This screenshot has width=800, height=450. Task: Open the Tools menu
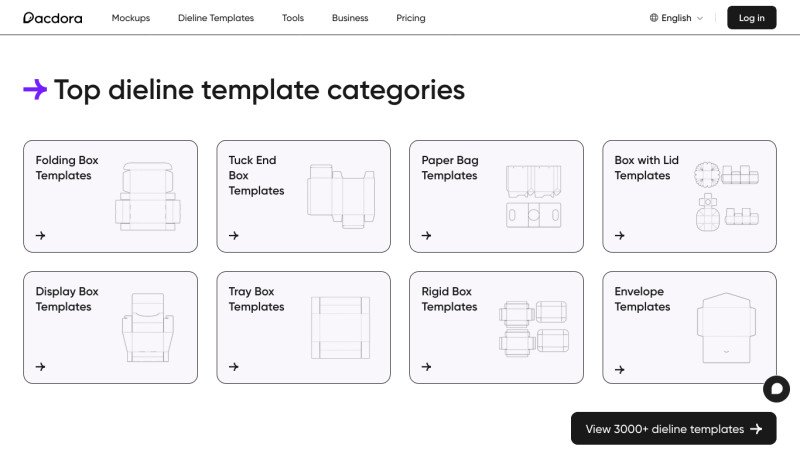(293, 18)
